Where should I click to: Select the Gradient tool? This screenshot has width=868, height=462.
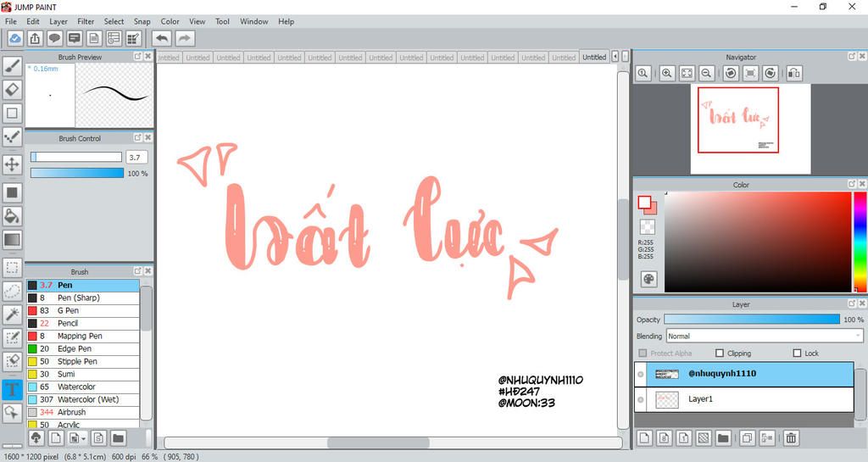(x=12, y=240)
